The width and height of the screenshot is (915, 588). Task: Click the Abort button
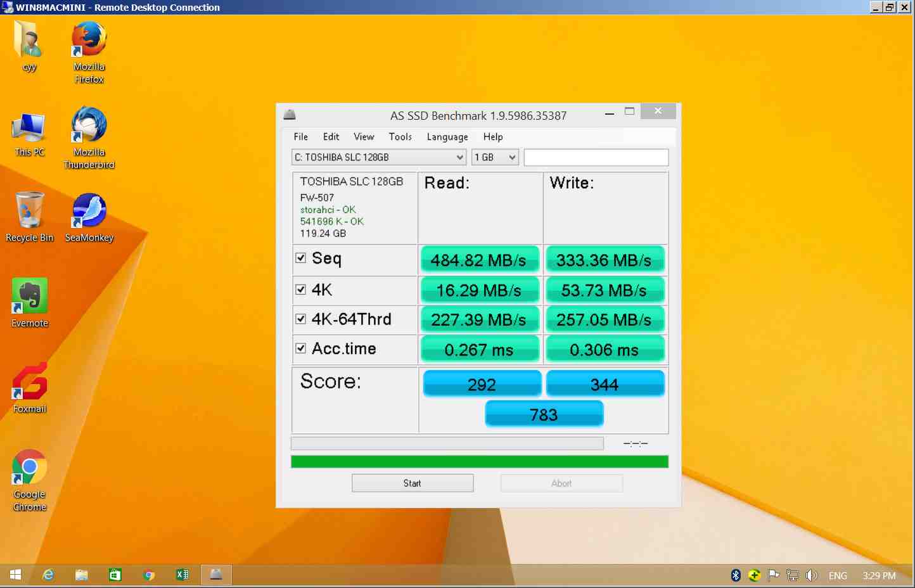point(561,483)
